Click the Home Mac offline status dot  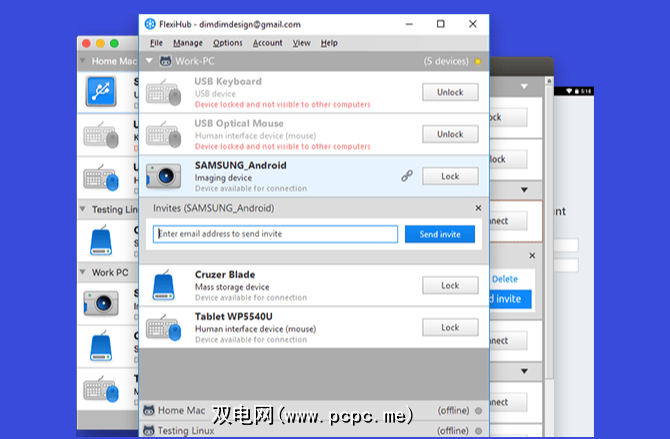479,411
